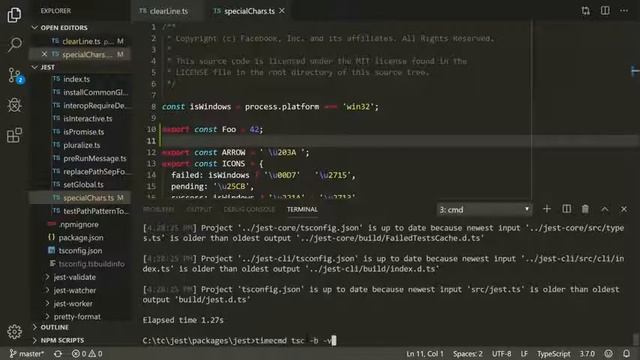Viewport: 640px width, 360px height.
Task: Change encoding via UTF-8 status item
Action: [502, 353]
